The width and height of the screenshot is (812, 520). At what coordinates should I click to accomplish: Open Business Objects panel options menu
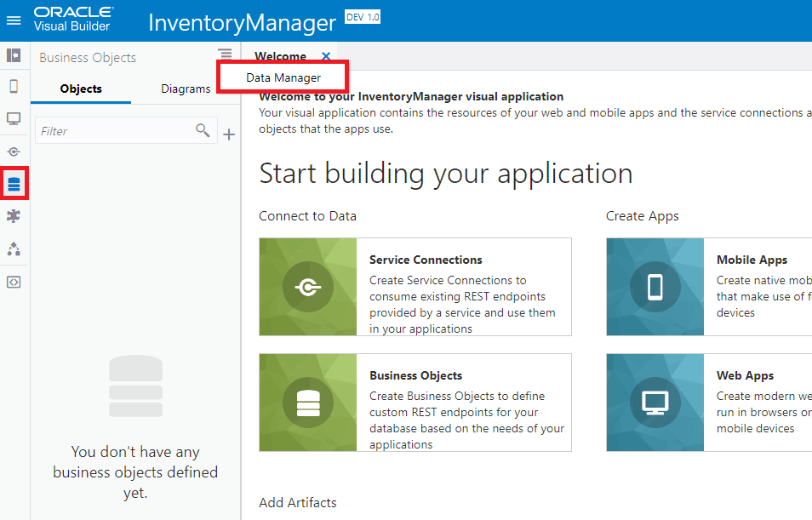pos(225,54)
